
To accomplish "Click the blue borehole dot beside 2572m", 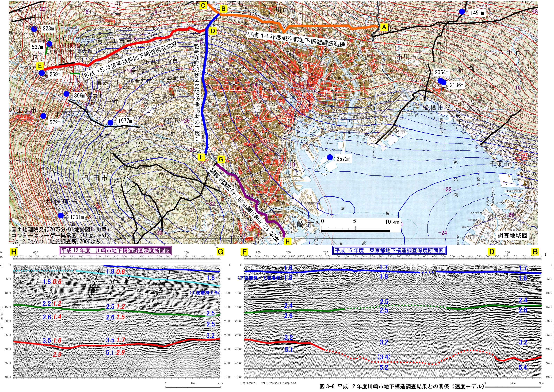I will pyautogui.click(x=330, y=157).
